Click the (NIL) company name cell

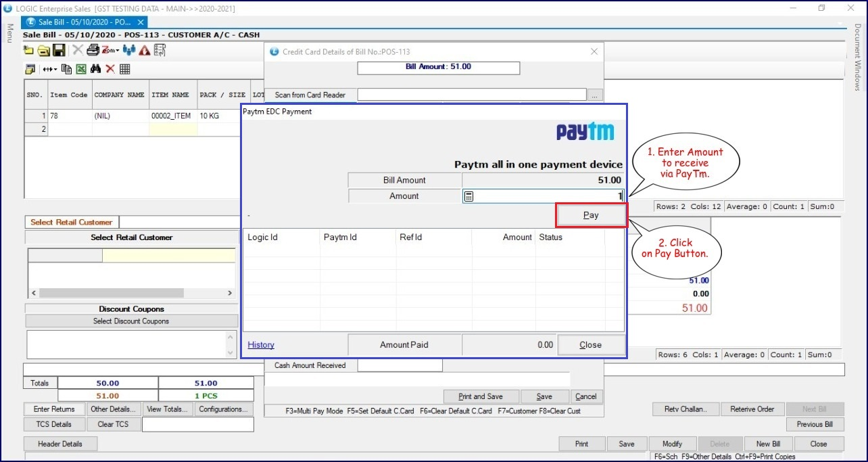120,116
